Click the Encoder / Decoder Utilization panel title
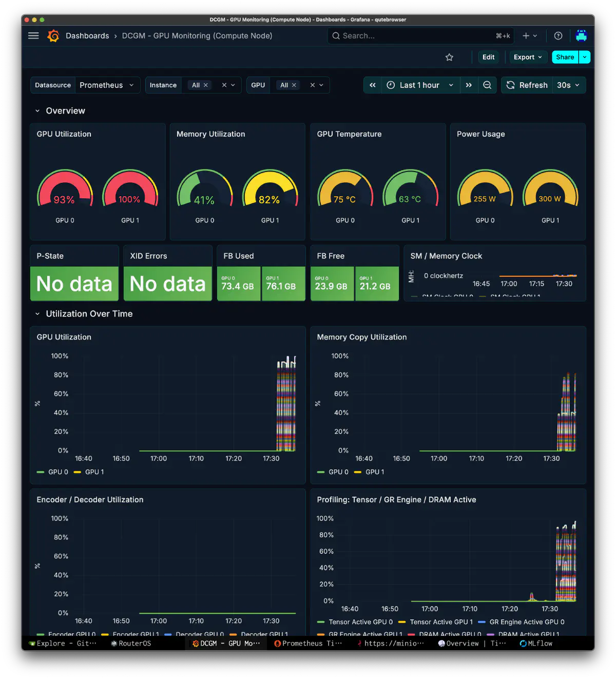 90,500
